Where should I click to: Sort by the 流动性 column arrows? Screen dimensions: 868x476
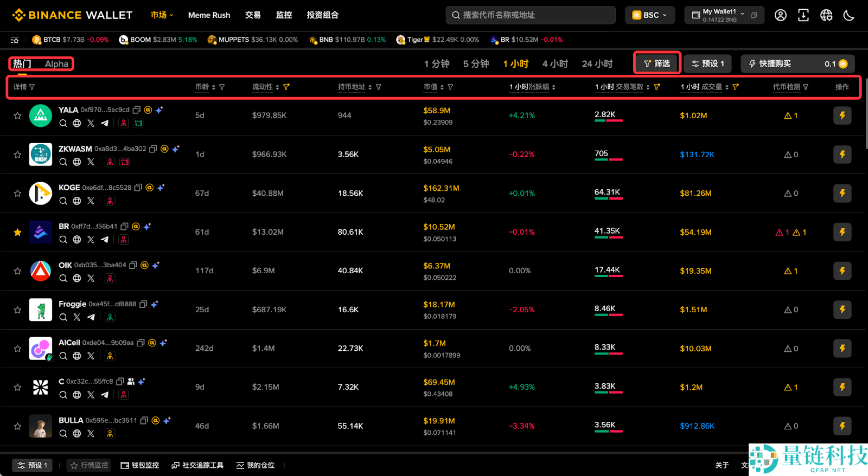277,87
